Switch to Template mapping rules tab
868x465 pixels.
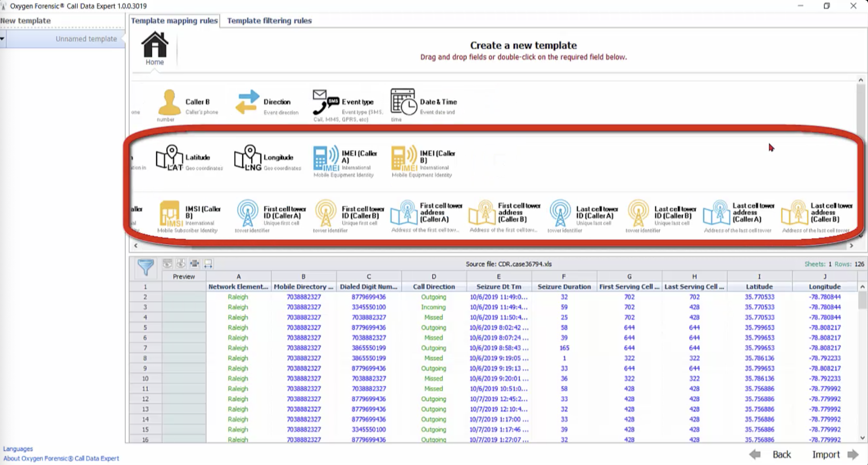[x=174, y=21]
